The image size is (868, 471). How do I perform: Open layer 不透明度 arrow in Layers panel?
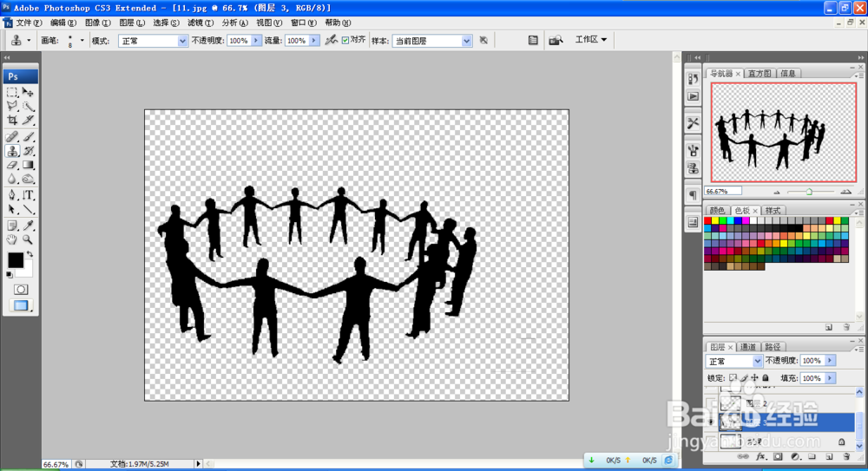pos(830,360)
